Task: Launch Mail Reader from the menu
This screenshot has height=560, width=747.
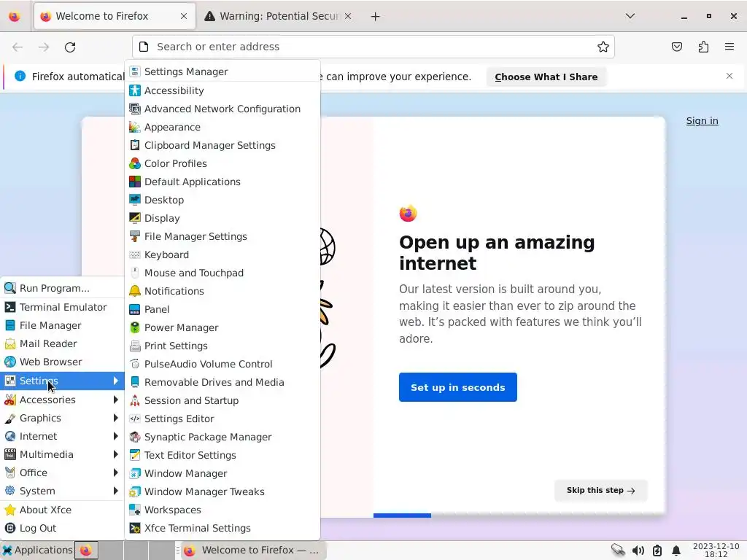Action: (x=63, y=344)
